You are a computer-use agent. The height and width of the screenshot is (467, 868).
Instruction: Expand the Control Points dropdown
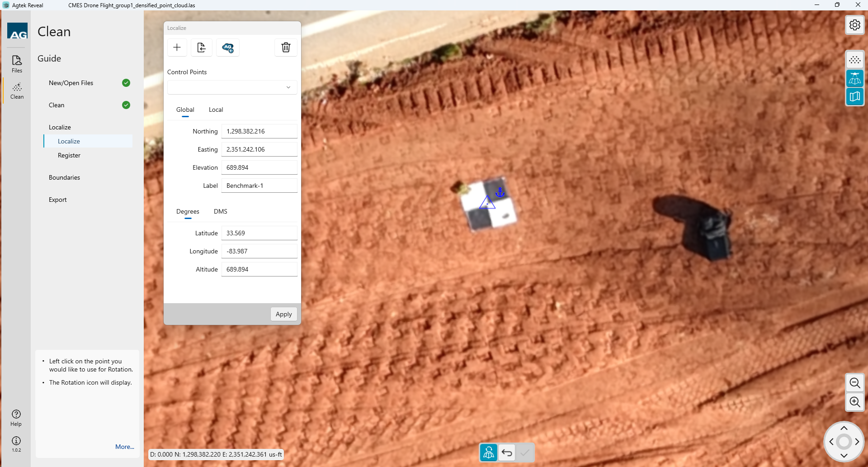[232, 87]
